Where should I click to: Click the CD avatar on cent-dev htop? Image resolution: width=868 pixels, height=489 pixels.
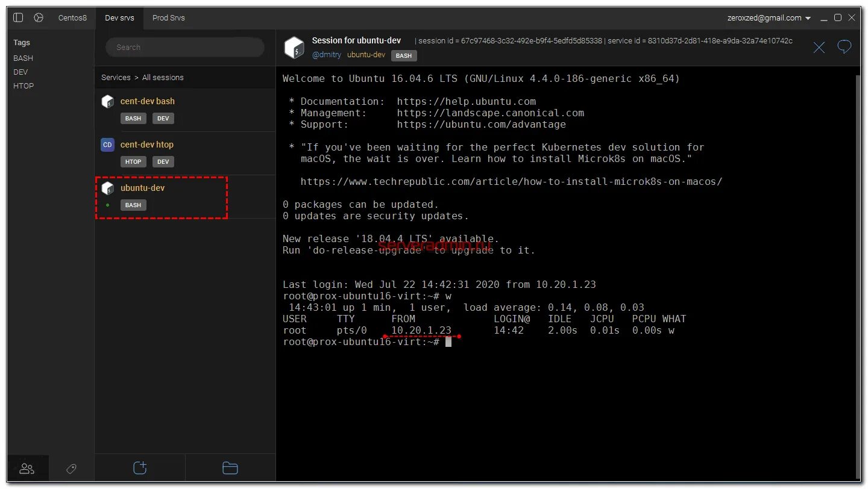pos(108,145)
